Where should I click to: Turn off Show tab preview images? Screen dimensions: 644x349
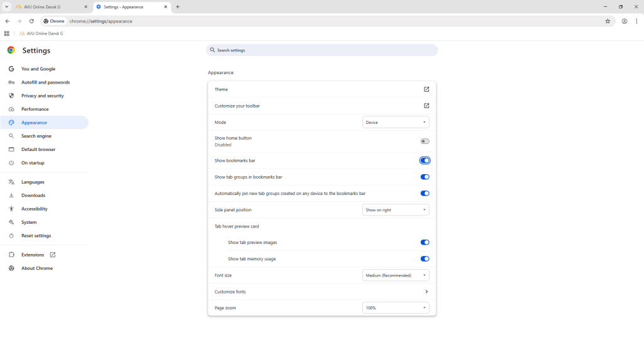click(x=425, y=242)
